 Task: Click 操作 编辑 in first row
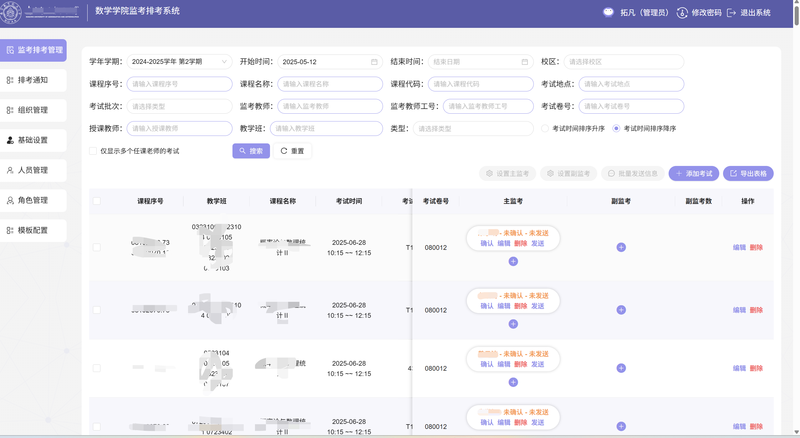coord(739,248)
